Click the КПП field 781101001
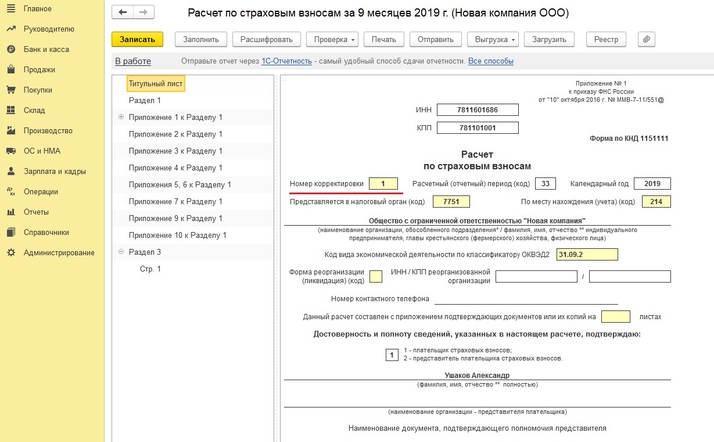The image size is (714, 442). (478, 128)
